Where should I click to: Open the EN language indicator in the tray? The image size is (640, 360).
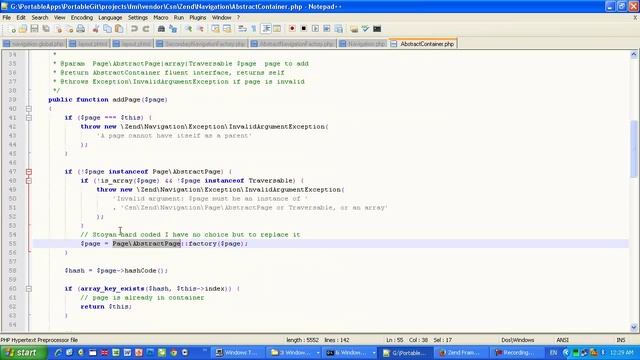coord(553,353)
